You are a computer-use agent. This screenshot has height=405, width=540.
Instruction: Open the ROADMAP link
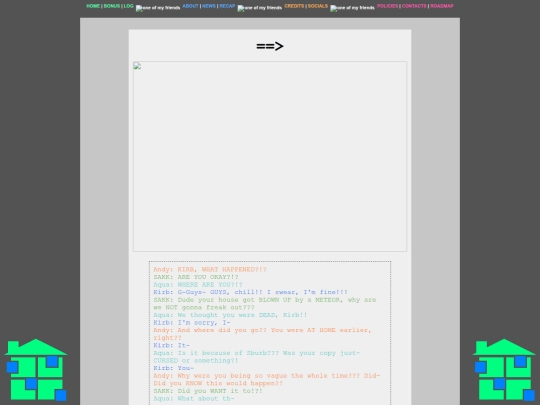point(442,6)
